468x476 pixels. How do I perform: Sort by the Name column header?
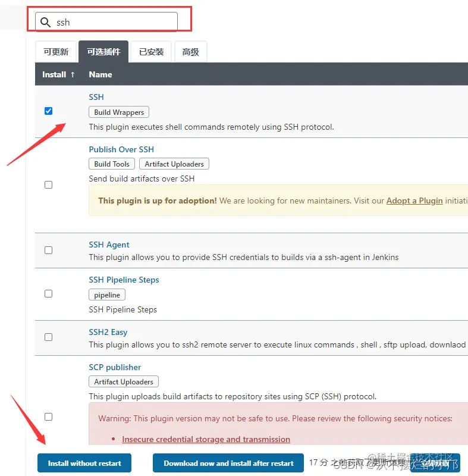click(x=100, y=74)
